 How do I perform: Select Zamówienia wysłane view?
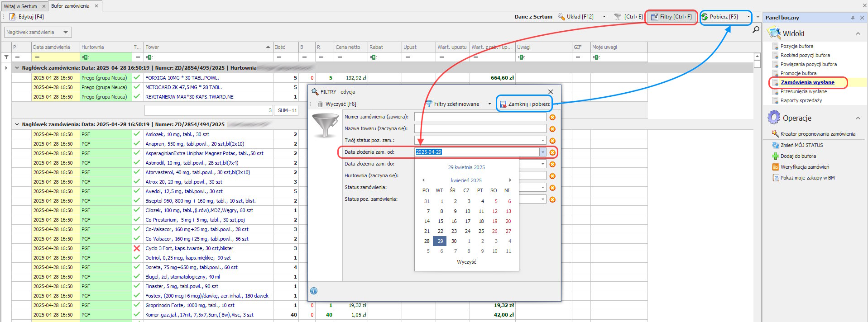pos(807,82)
